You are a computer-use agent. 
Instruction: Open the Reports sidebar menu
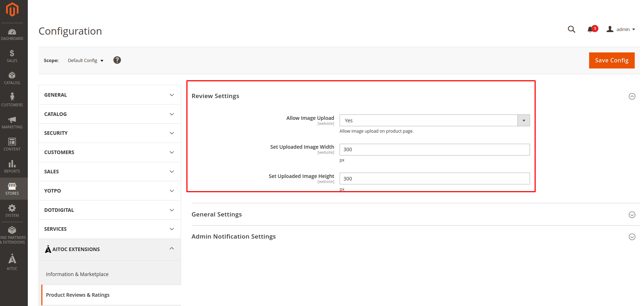(12, 167)
